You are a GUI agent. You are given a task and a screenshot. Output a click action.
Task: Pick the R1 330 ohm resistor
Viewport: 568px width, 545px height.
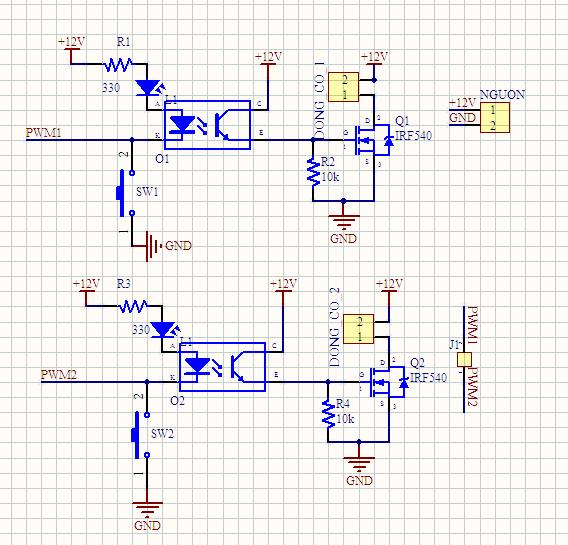click(x=118, y=64)
